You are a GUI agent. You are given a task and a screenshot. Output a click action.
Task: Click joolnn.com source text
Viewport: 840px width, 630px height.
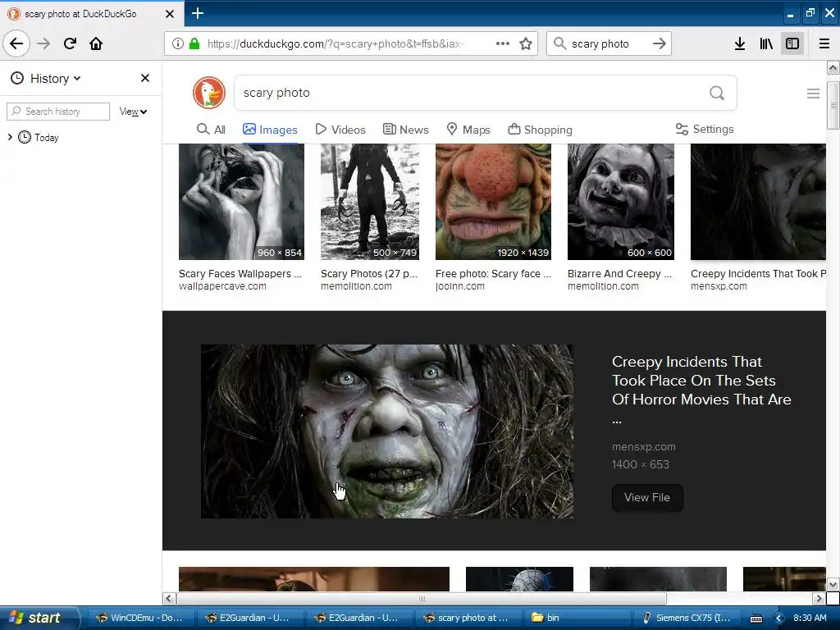[459, 286]
